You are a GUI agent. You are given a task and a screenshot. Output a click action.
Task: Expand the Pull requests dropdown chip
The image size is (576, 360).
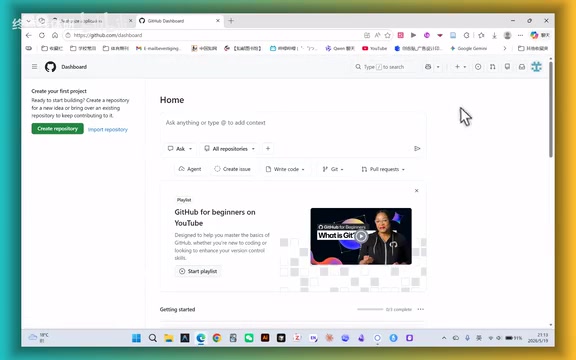(383, 169)
